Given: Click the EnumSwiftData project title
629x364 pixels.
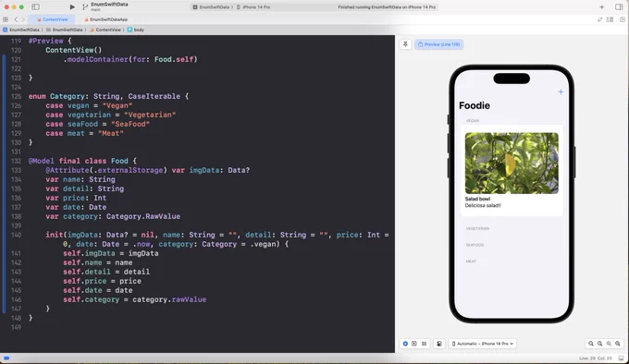Looking at the screenshot, I should coord(109,5).
